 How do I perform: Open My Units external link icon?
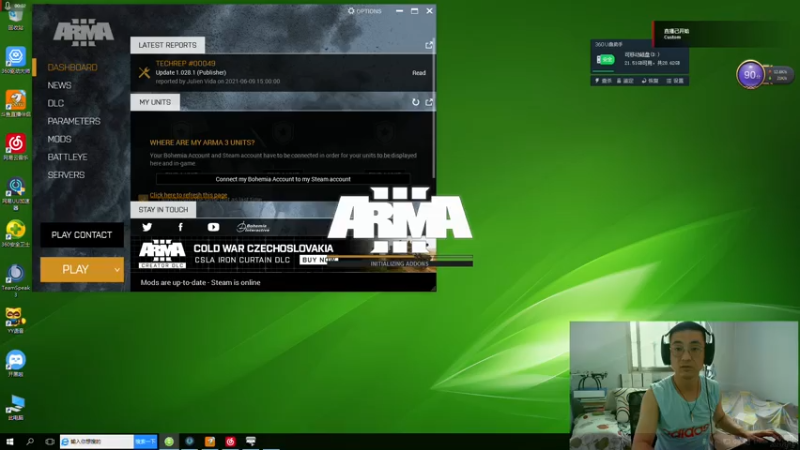coord(429,102)
